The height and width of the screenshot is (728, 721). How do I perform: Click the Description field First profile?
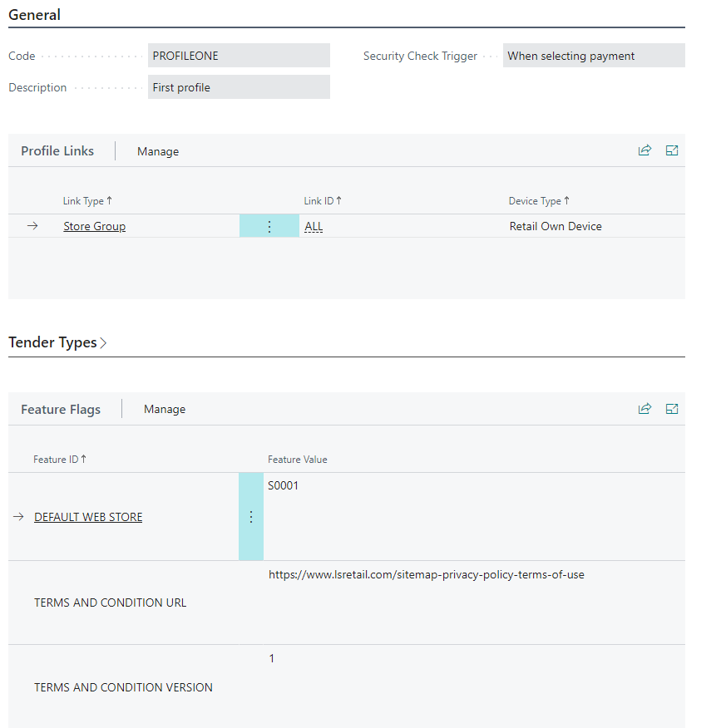[x=239, y=87]
